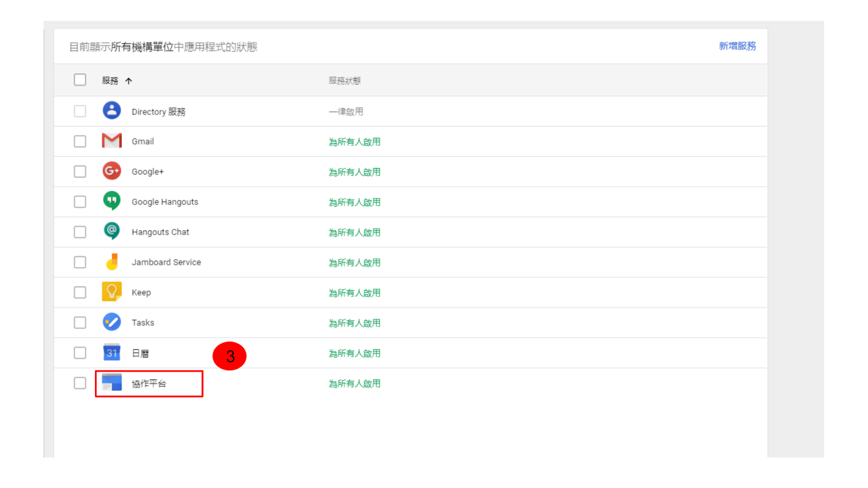Click the Keep lightbulb icon
Viewport: 868px width, 488px height.
click(x=112, y=292)
